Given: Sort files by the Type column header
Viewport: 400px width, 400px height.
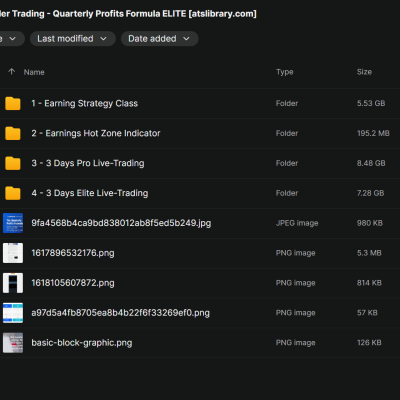Looking at the screenshot, I should [x=285, y=72].
